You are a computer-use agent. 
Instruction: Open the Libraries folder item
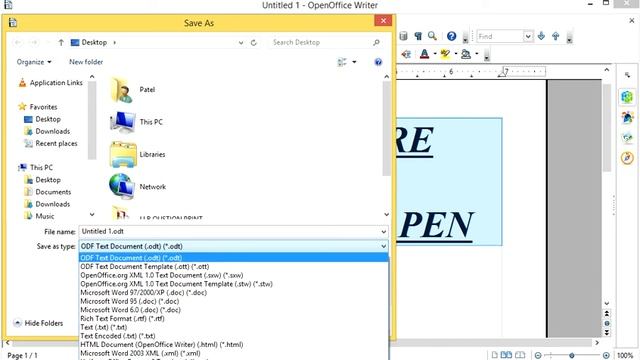[138, 154]
